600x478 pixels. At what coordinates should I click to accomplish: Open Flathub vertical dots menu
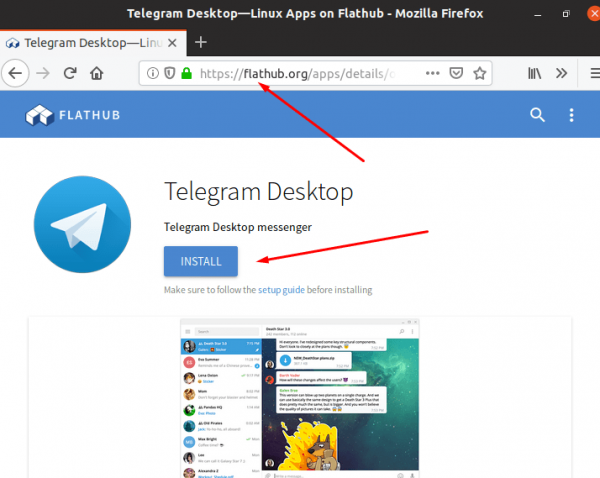[x=571, y=115]
